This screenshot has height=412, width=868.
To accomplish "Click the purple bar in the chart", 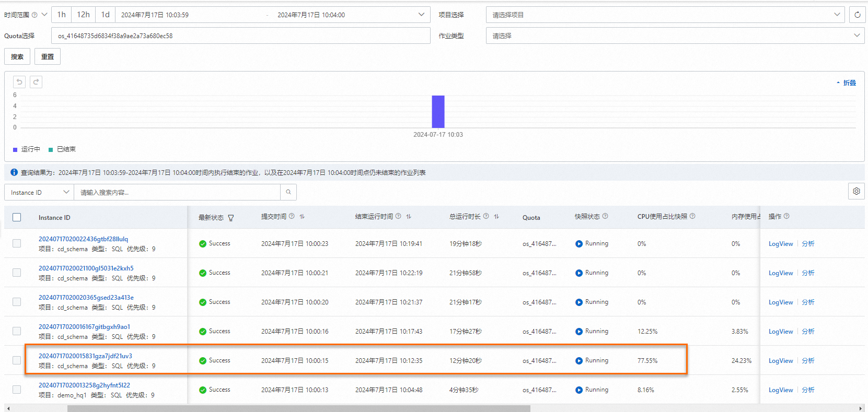I will tap(438, 111).
